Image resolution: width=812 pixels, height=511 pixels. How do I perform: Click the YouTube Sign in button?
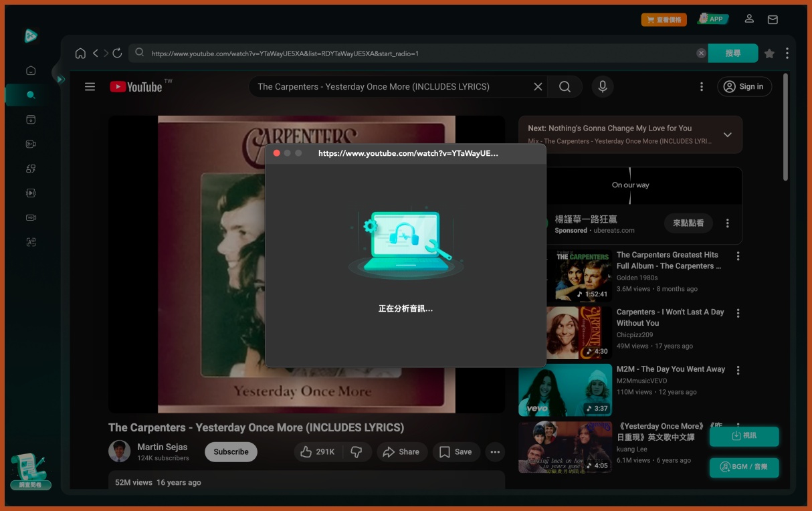tap(744, 86)
